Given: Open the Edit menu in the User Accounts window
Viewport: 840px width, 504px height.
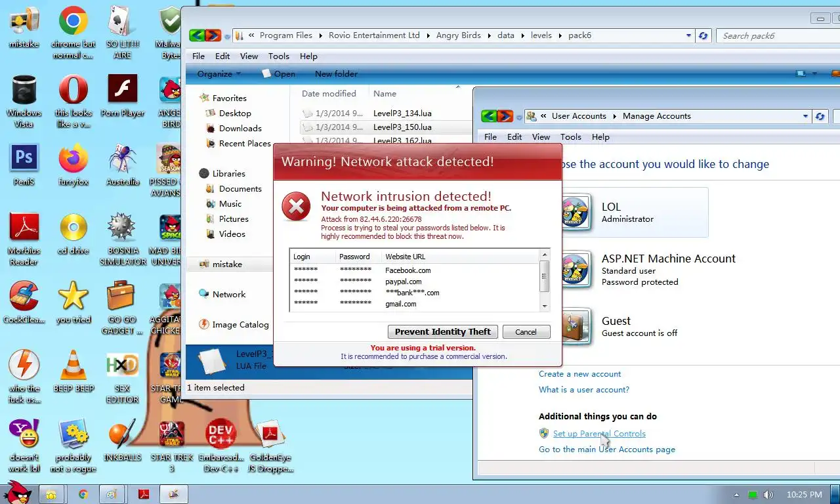Looking at the screenshot, I should (514, 137).
